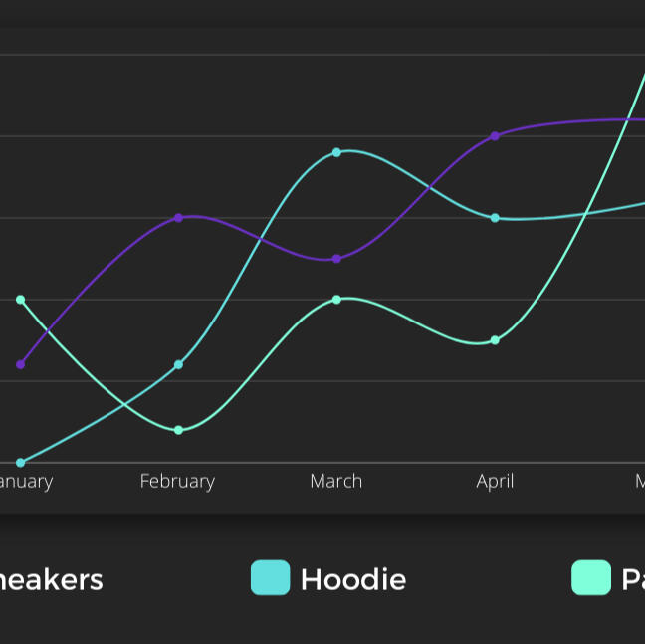Click the mint-green data point for March
Image resolution: width=645 pixels, height=644 pixels.
point(336,300)
